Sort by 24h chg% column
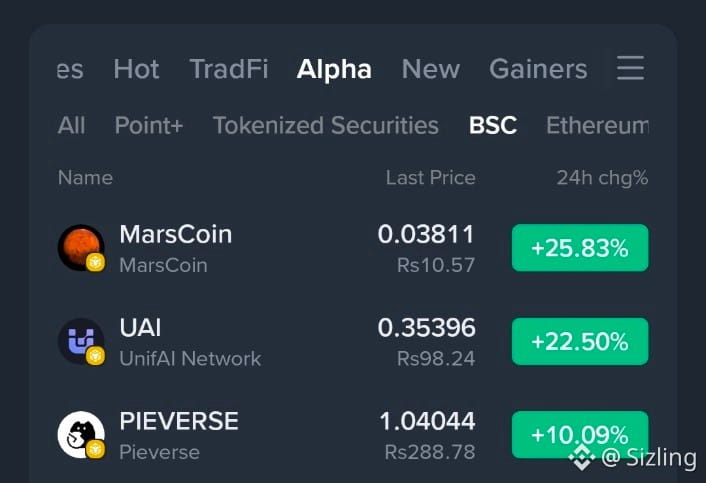 point(602,178)
